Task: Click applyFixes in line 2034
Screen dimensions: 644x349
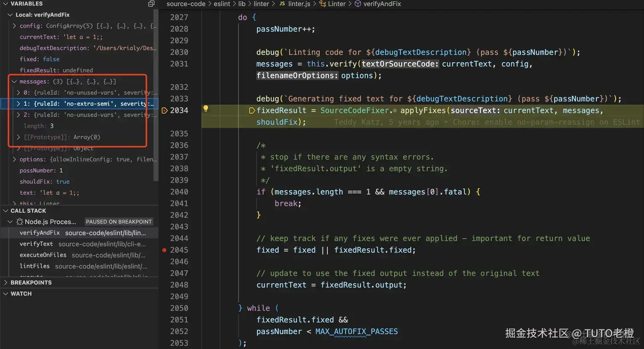Action: (x=423, y=111)
